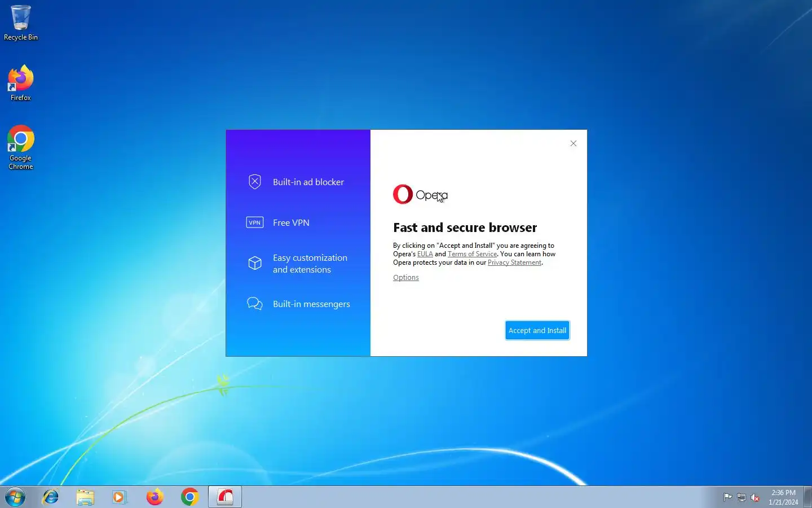This screenshot has height=508, width=812.
Task: Click the Built-in messengers text
Action: 311,304
